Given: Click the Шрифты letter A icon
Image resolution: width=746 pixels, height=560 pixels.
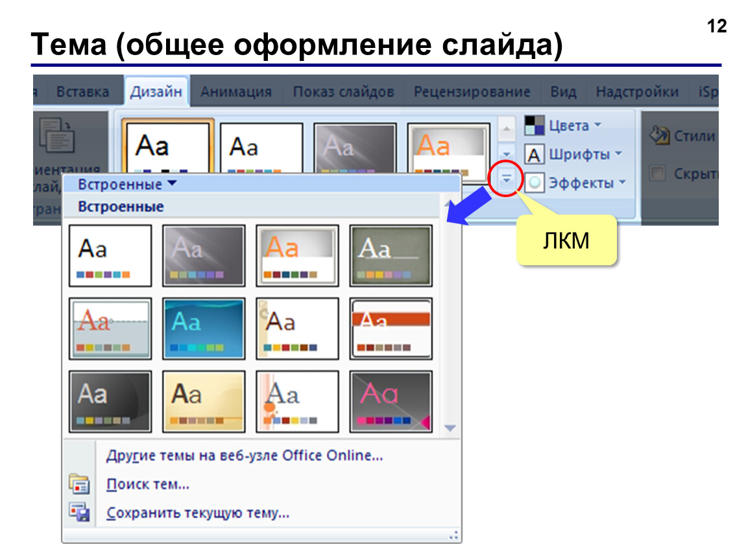Looking at the screenshot, I should (x=535, y=154).
